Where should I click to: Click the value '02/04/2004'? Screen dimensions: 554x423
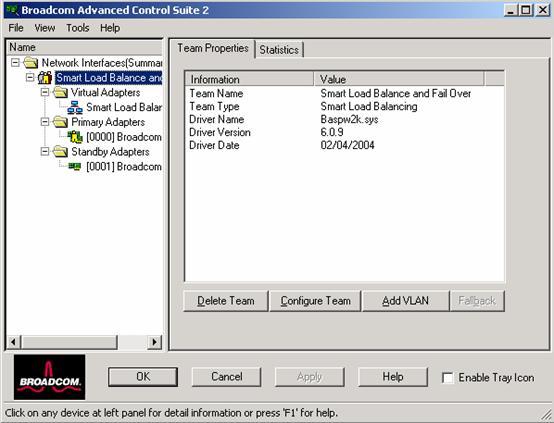point(347,145)
